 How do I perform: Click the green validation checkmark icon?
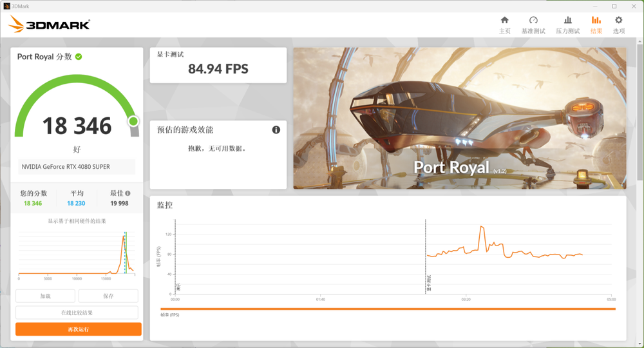pos(79,57)
